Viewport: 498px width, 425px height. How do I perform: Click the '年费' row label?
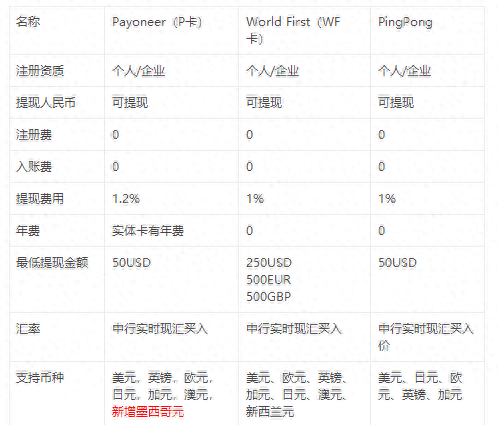click(28, 231)
